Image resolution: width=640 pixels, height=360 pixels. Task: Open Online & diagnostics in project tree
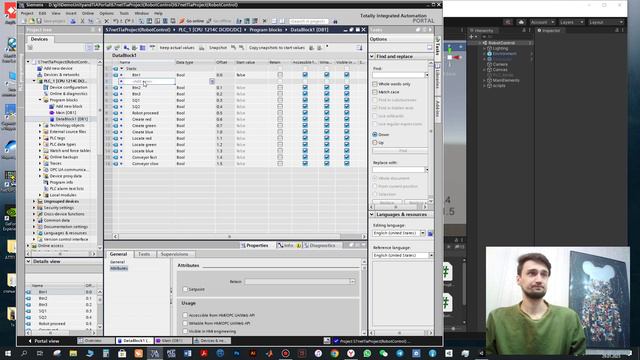68,94
